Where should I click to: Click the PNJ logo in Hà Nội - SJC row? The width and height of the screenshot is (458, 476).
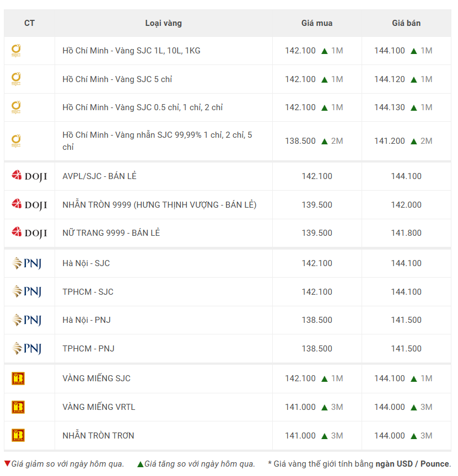point(27,263)
